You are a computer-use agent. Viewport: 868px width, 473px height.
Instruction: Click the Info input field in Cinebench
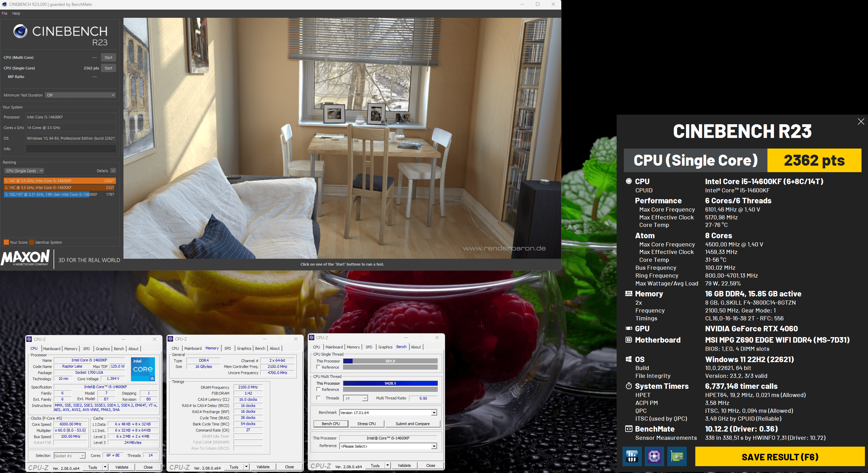click(x=71, y=149)
